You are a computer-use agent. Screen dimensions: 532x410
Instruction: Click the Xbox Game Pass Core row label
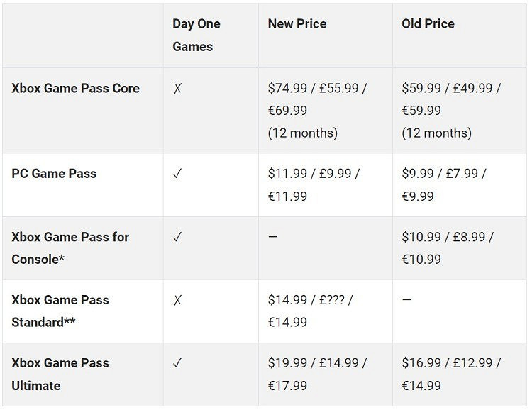(x=75, y=89)
